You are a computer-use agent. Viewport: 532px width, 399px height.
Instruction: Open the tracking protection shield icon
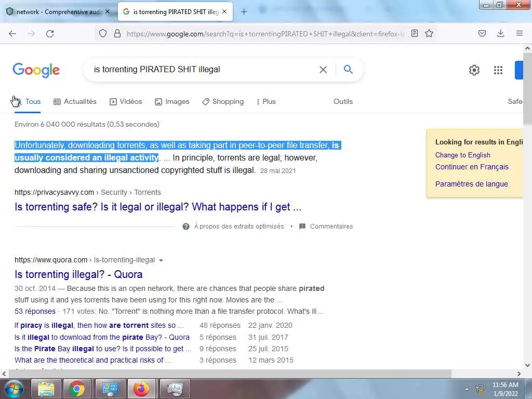point(103,33)
